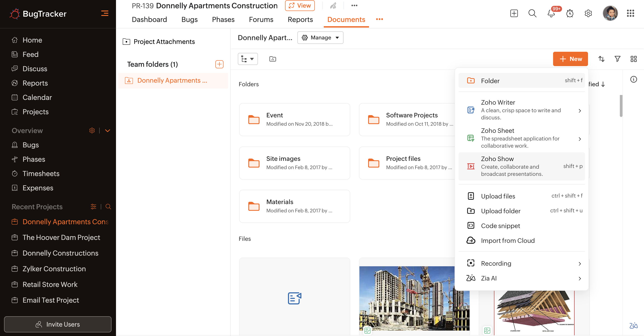
Task: Open the info details icon
Action: tap(633, 80)
